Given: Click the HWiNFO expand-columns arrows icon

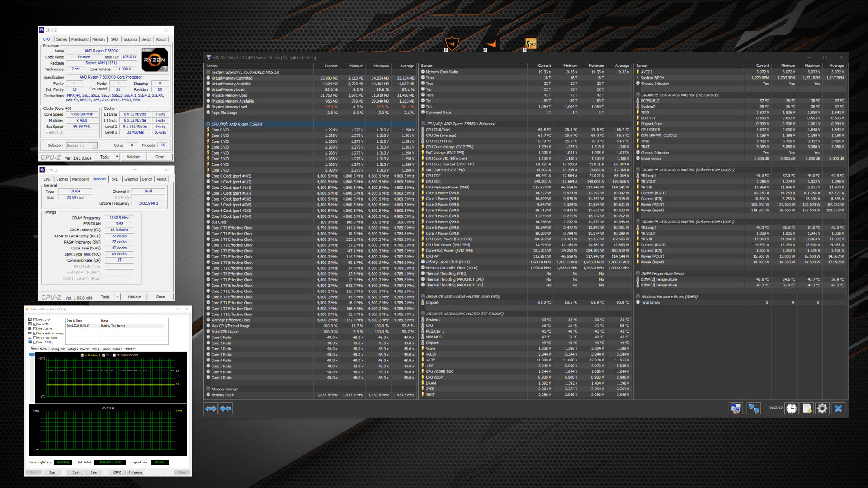Looking at the screenshot, I should (211, 408).
